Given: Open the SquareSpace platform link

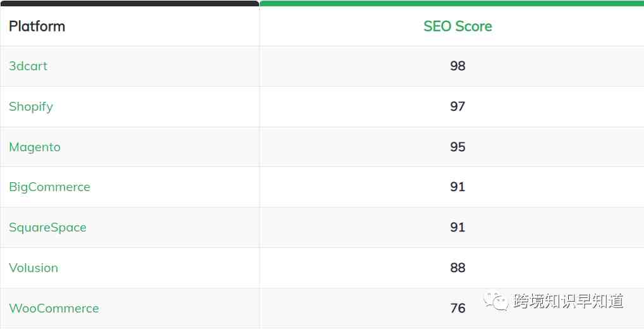Looking at the screenshot, I should [x=47, y=227].
